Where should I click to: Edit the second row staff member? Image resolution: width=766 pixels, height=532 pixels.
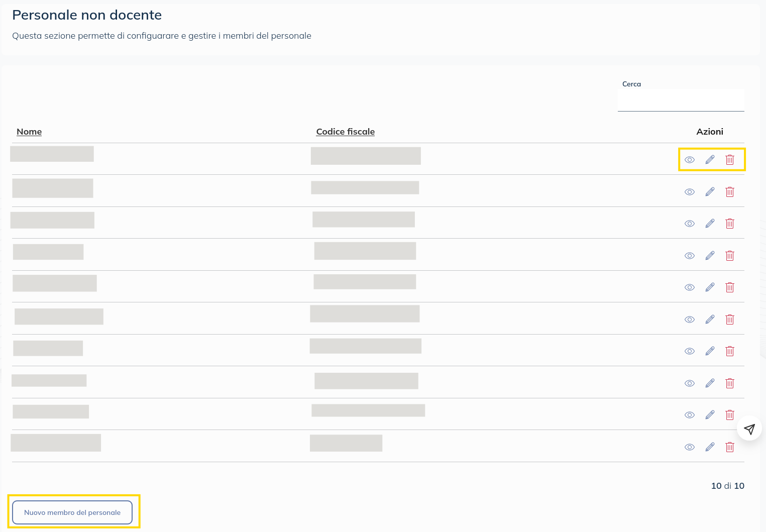pos(710,192)
